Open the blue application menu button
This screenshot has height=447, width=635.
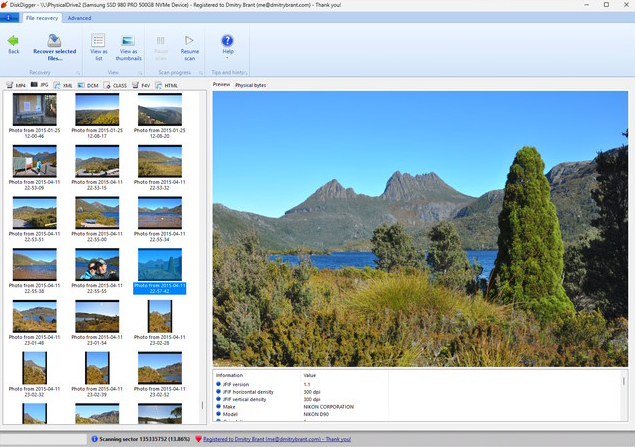point(11,18)
